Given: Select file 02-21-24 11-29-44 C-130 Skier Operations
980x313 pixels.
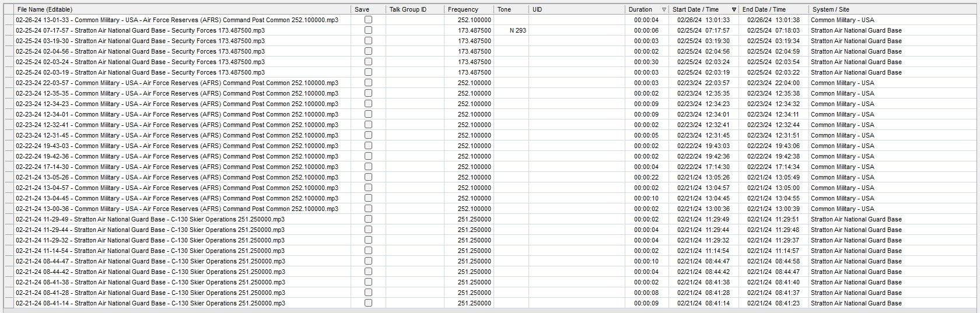Looking at the screenshot, I should click(x=150, y=230).
